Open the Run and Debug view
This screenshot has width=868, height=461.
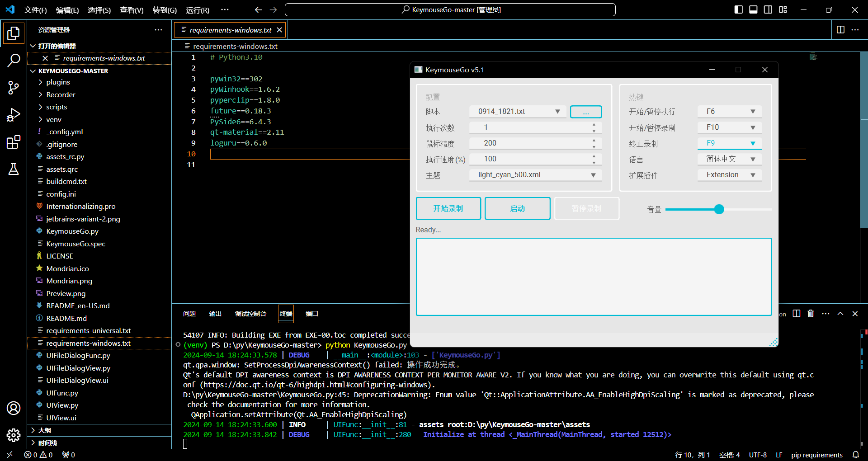pos(14,115)
